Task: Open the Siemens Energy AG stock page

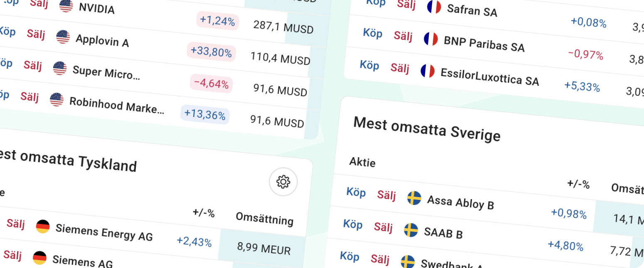Action: (104, 232)
